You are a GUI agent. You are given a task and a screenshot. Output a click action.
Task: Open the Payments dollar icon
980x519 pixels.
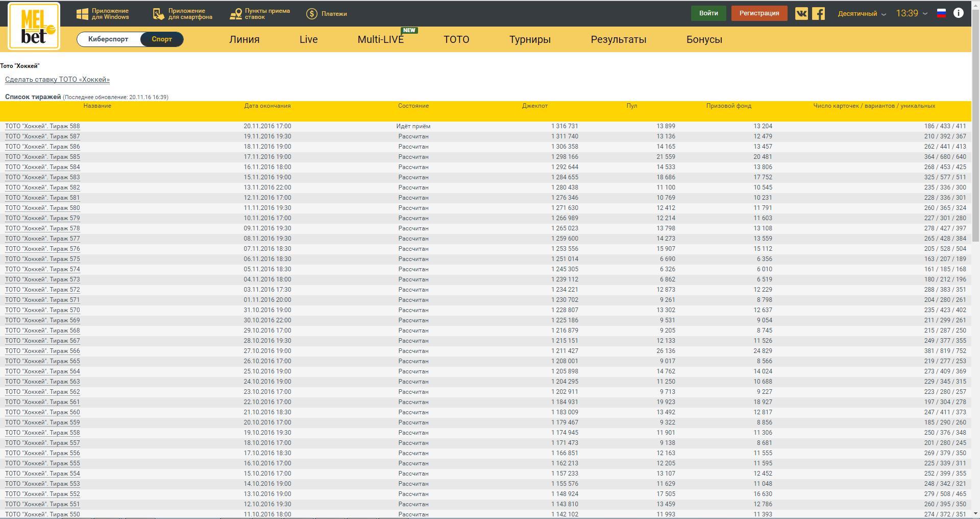[311, 14]
